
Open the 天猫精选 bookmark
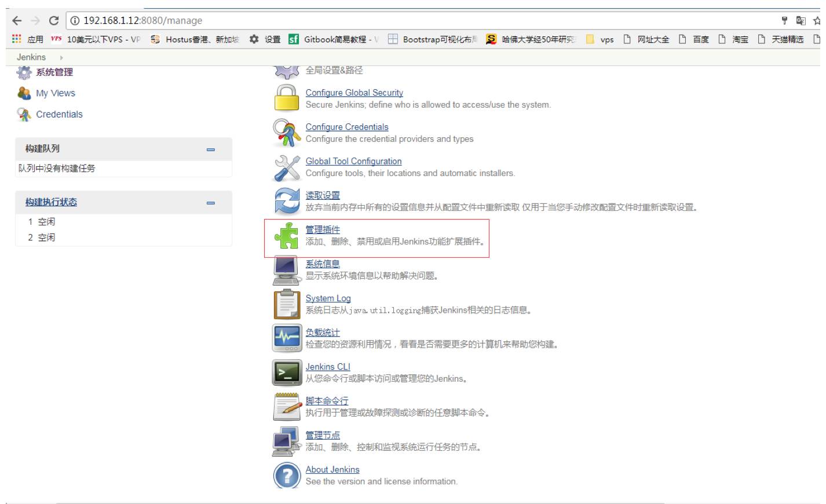pyautogui.click(x=781, y=39)
